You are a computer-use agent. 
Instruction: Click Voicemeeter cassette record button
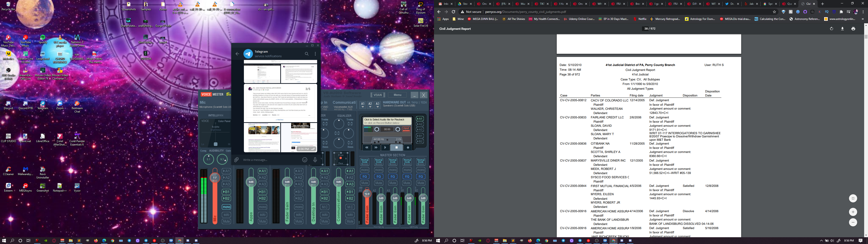(408, 147)
